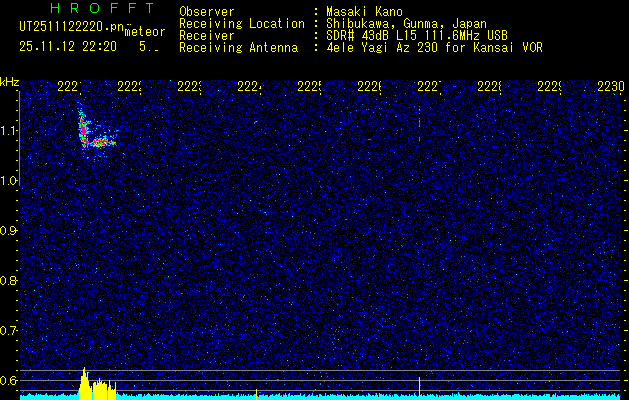Click the file name UT2511122220.pn
Image resolution: width=629 pixels, height=400 pixels.
[71, 27]
